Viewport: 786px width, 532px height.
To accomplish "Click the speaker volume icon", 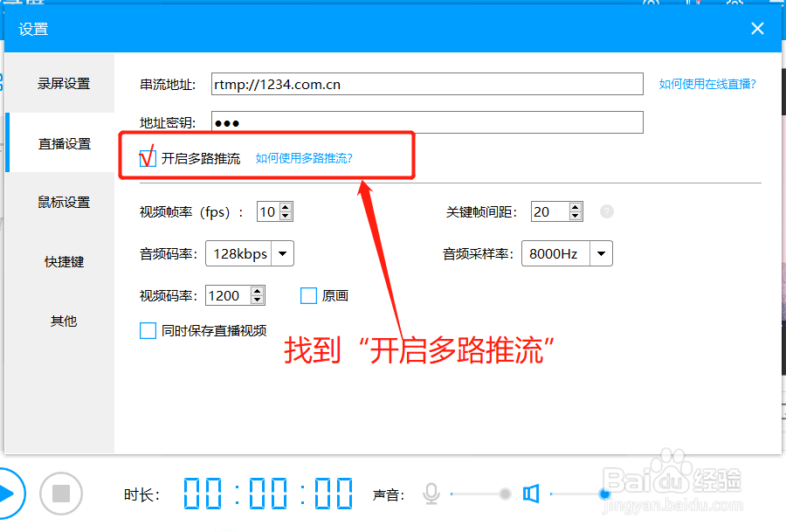I will [530, 494].
